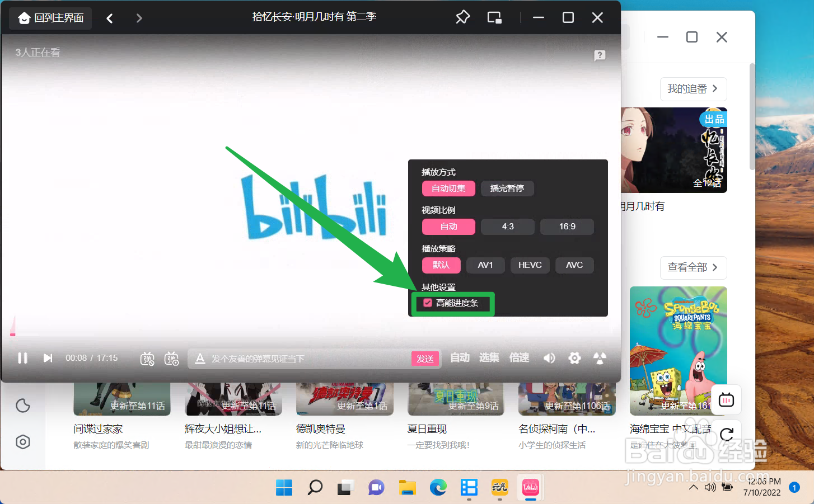
Task: Choose HEVC playback strategy
Action: (x=530, y=265)
